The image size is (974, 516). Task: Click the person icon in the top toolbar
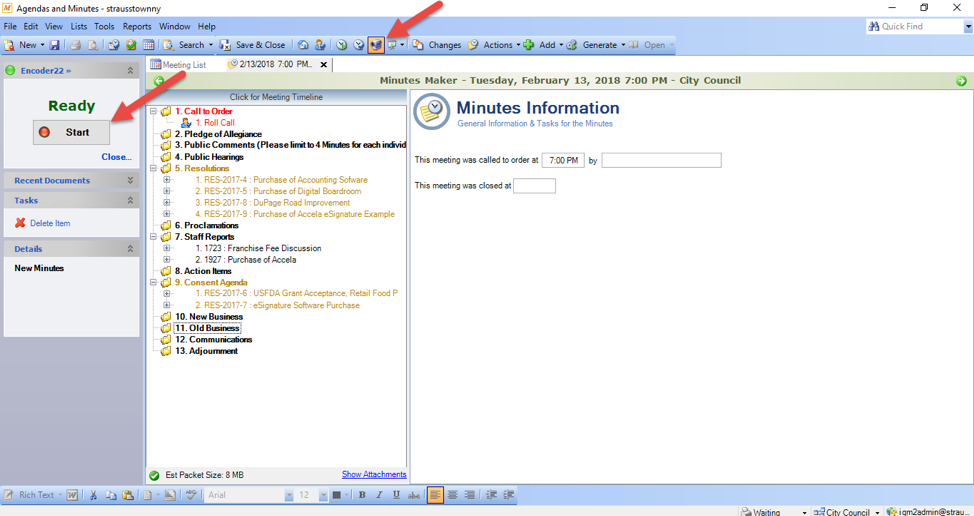[320, 45]
